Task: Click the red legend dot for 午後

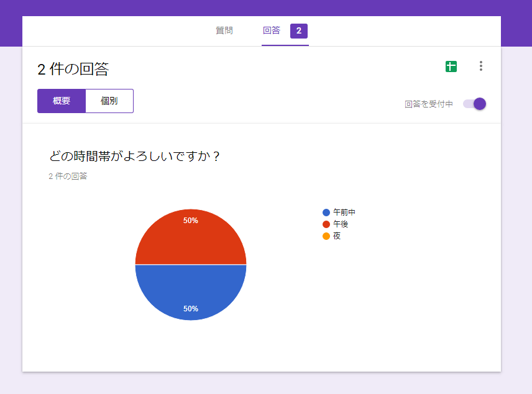Action: [326, 224]
